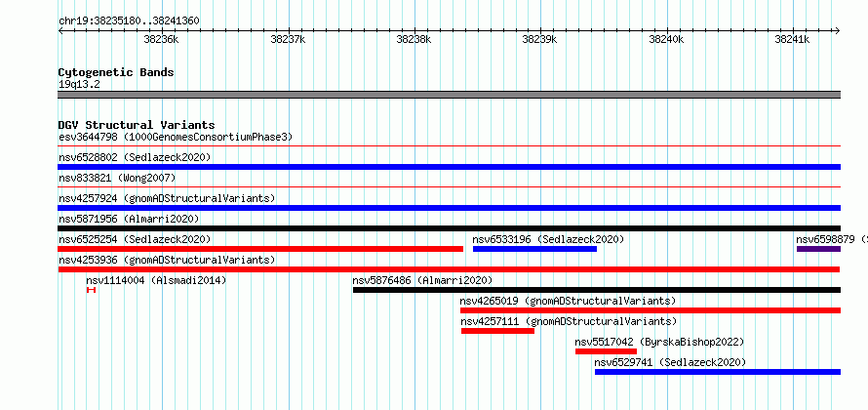Click the 38239k ruler position
The height and width of the screenshot is (410, 868).
pos(539,39)
